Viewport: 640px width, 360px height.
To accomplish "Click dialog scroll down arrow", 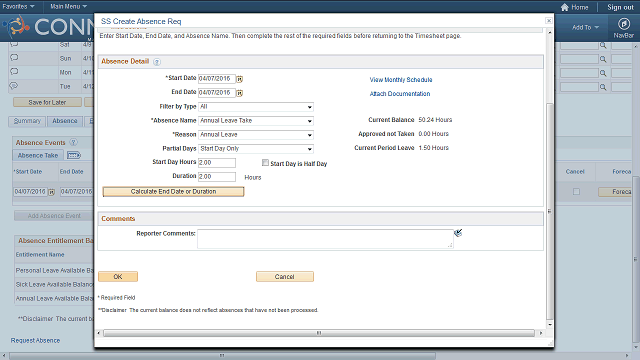I will click(550, 324).
